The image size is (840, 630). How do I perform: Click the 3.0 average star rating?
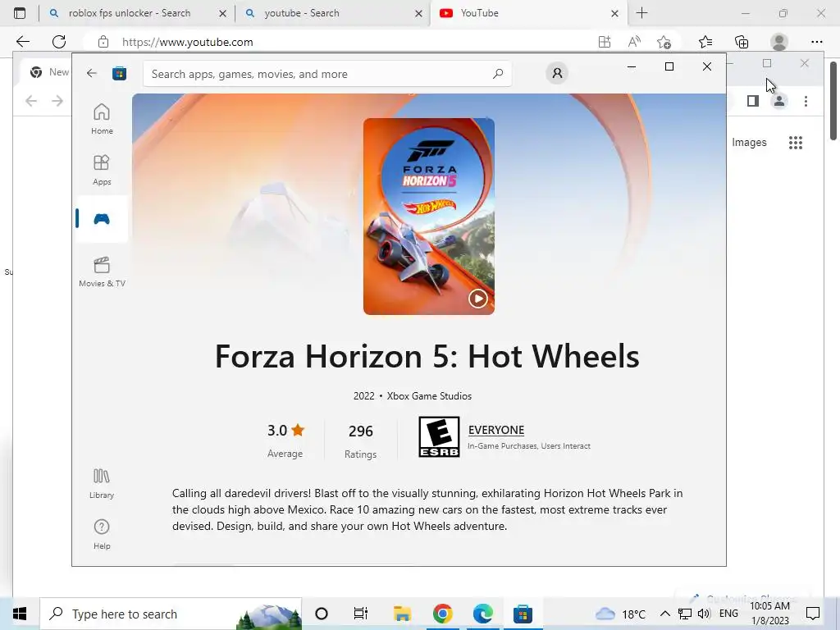point(285,431)
